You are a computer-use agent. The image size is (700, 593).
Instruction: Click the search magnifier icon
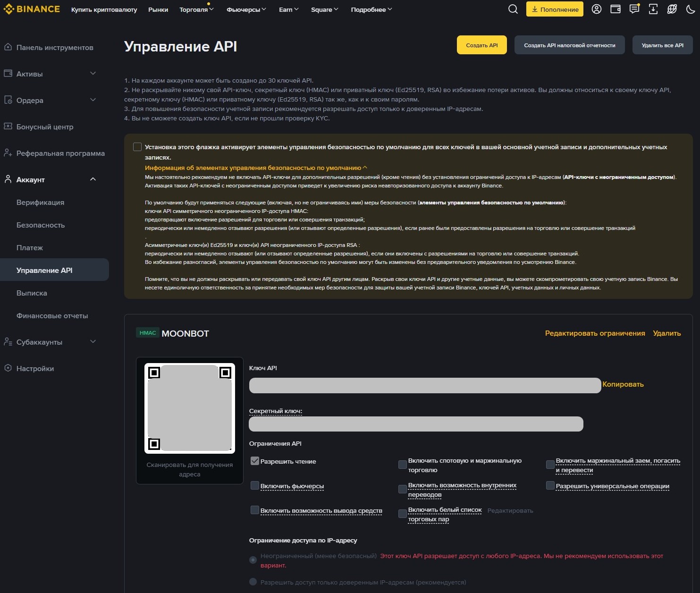point(513,9)
